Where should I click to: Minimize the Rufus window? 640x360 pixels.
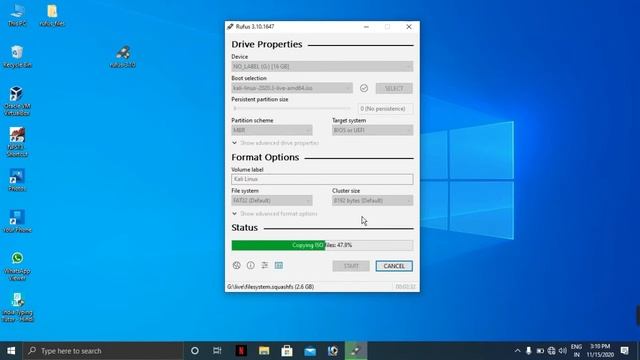[x=366, y=27]
